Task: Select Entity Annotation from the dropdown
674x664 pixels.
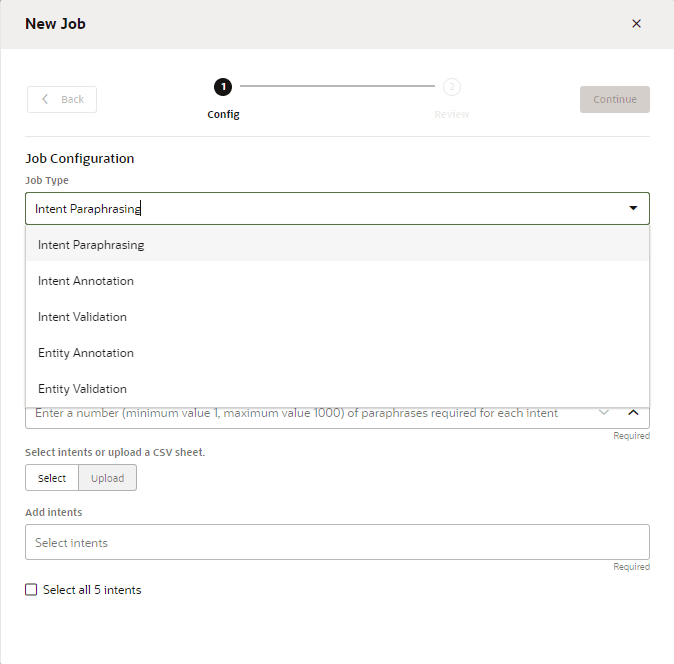Action: tap(86, 353)
